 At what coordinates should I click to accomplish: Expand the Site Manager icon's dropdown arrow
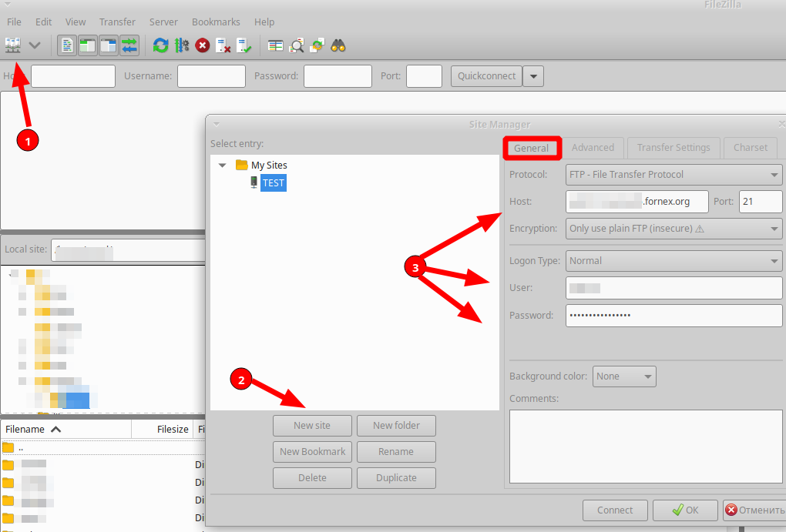[x=35, y=45]
